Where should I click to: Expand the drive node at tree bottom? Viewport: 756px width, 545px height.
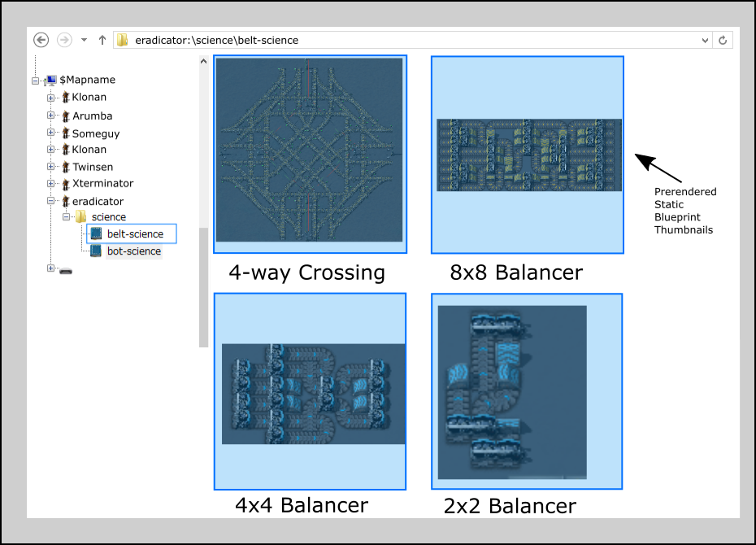(x=50, y=268)
